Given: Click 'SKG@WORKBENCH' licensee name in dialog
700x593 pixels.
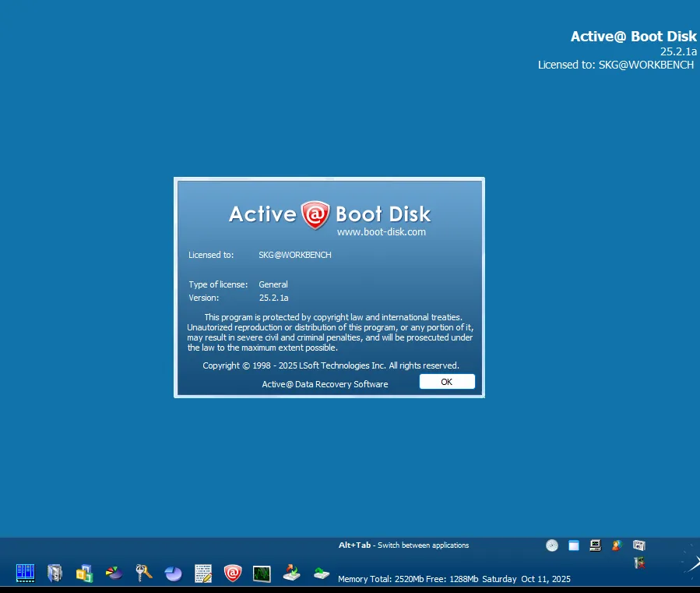Looking at the screenshot, I should (295, 255).
